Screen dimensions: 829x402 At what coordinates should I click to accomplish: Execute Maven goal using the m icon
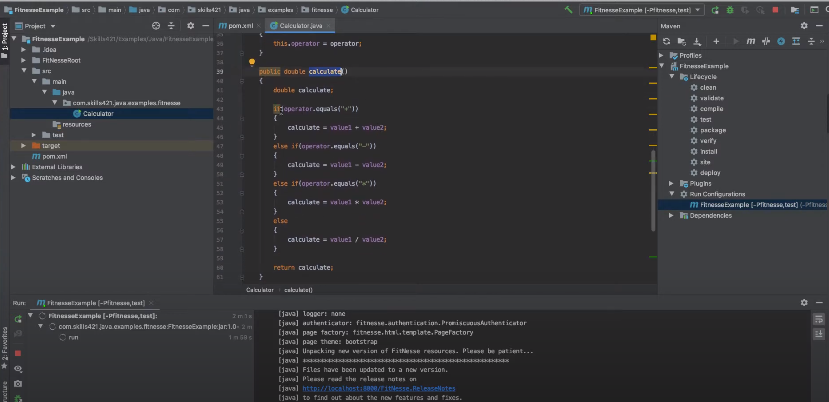coord(750,41)
